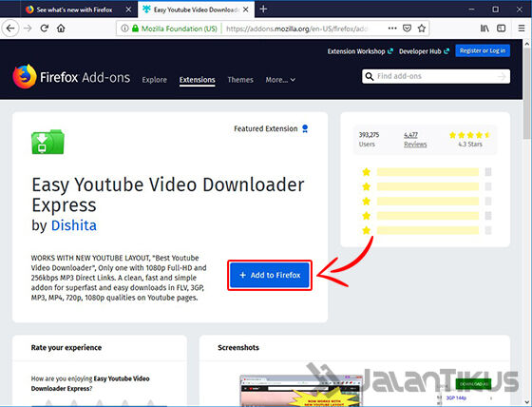Click the four-star rating bar row
Image resolution: width=532 pixels, height=407 pixels.
(427, 186)
